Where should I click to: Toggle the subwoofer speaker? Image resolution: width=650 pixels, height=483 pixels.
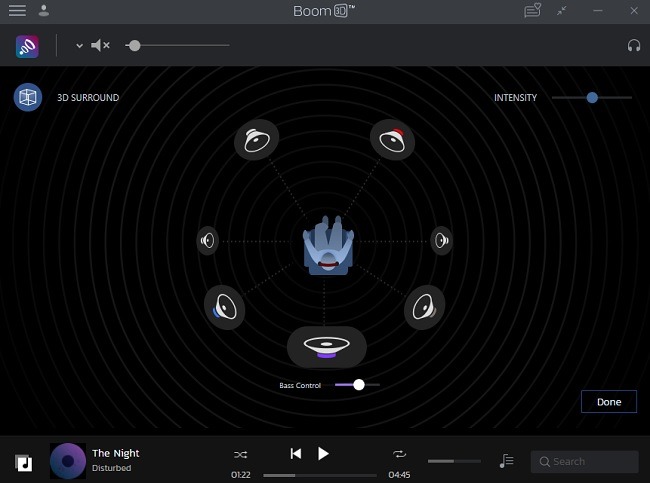[327, 347]
